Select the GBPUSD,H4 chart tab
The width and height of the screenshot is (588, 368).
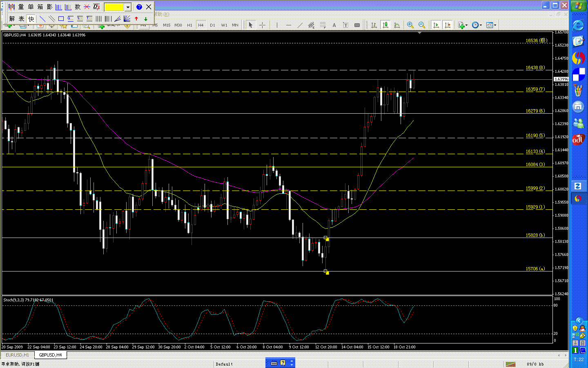(50, 355)
